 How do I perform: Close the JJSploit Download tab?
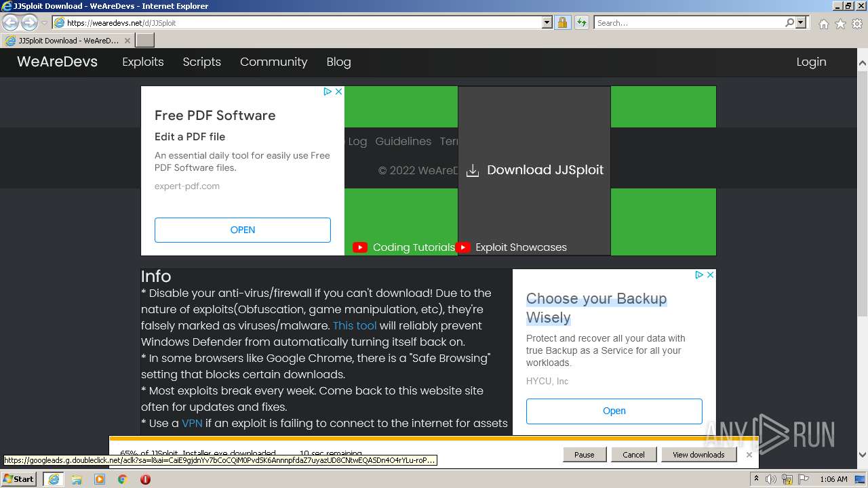click(127, 41)
